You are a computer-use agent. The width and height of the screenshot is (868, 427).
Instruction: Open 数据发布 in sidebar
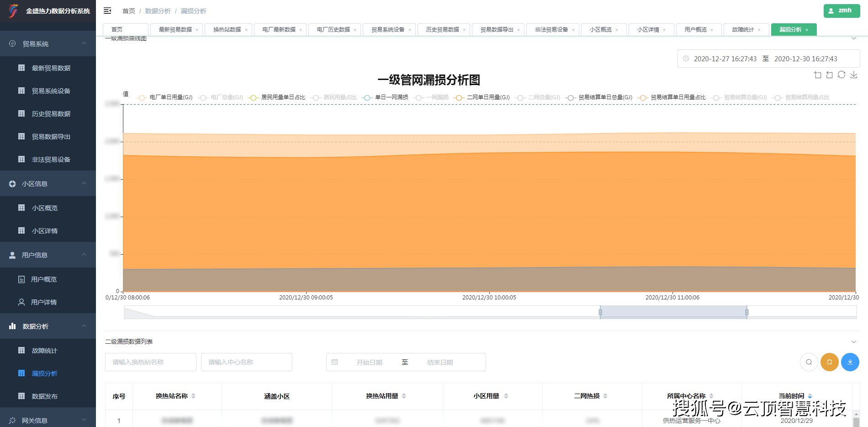[48, 396]
